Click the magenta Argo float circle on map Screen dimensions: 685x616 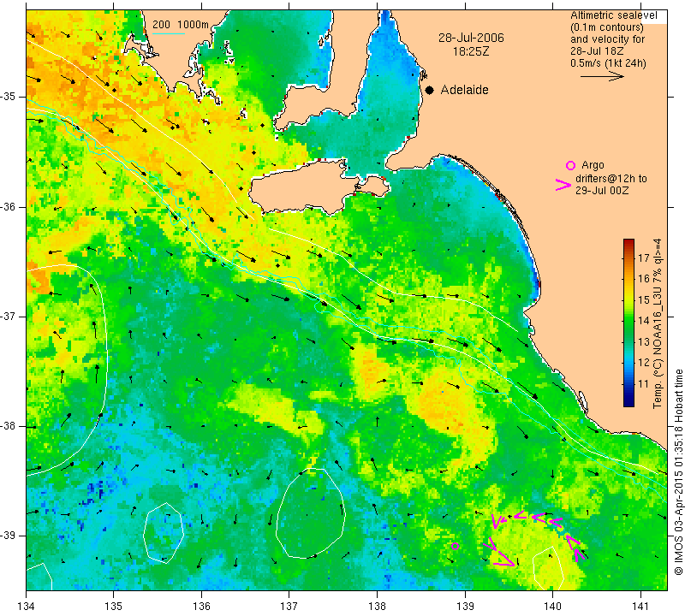pyautogui.click(x=456, y=546)
